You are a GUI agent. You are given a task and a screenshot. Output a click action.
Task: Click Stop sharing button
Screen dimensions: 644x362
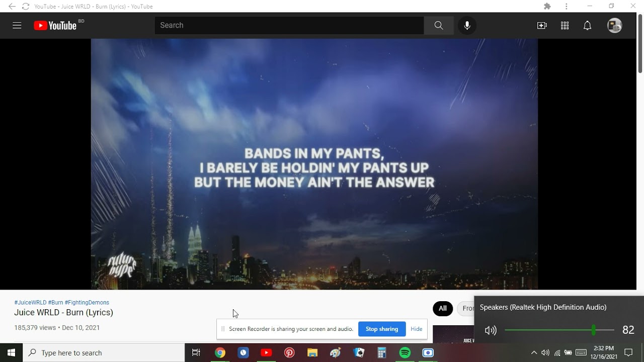coord(382,329)
